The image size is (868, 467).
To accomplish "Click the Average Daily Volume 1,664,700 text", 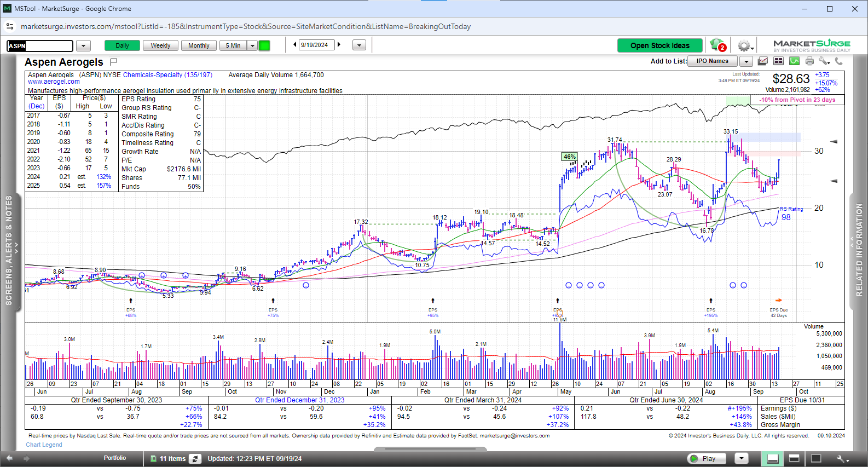I will tap(276, 75).
